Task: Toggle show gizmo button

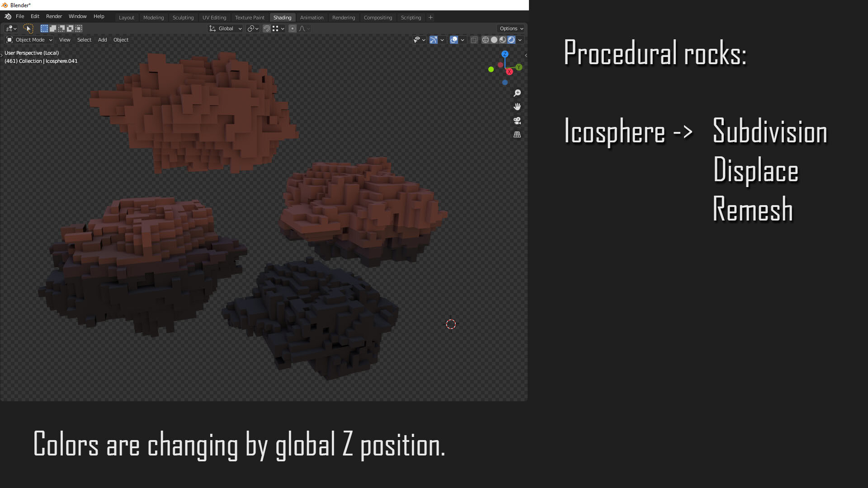Action: click(434, 40)
